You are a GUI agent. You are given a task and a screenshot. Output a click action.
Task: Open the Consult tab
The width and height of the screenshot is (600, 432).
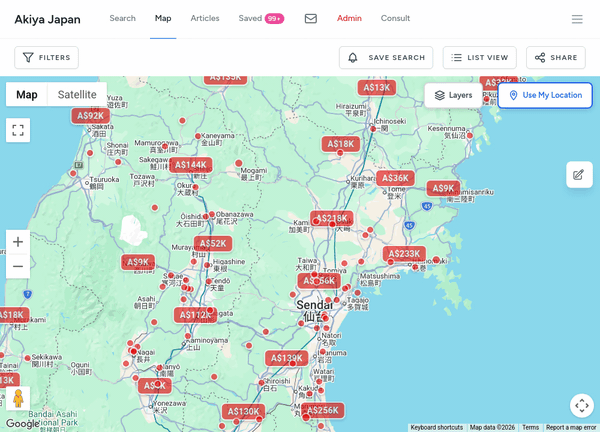click(x=395, y=18)
